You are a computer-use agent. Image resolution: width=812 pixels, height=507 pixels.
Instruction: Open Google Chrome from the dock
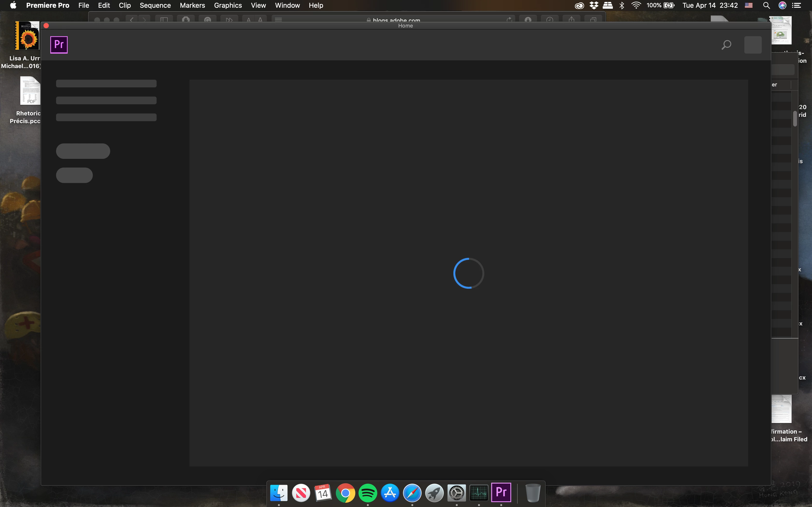(x=345, y=493)
